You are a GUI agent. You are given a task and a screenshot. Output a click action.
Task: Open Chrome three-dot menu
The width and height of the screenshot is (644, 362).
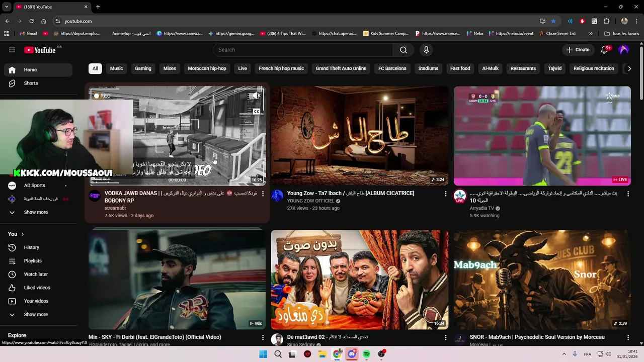[637, 21]
